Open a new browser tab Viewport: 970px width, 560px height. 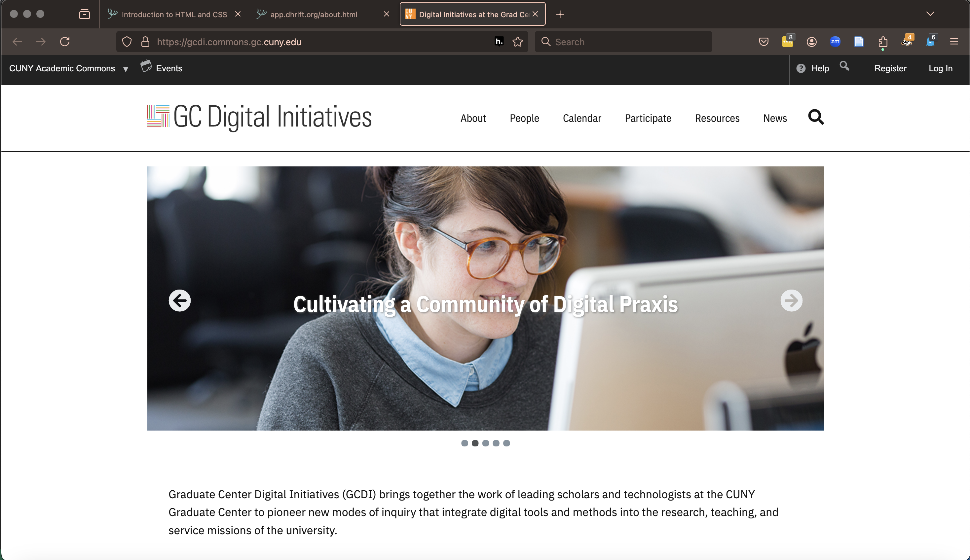560,15
